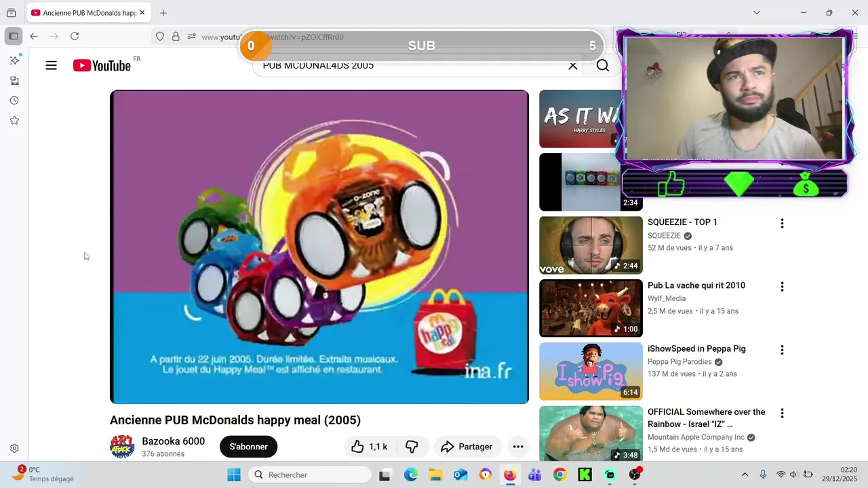Open video title SQUEEZIE - TOP 1

click(682, 222)
